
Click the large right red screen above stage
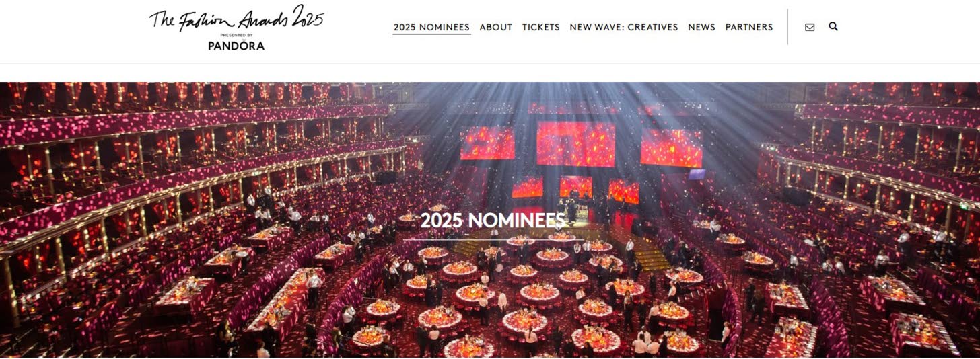point(671,148)
